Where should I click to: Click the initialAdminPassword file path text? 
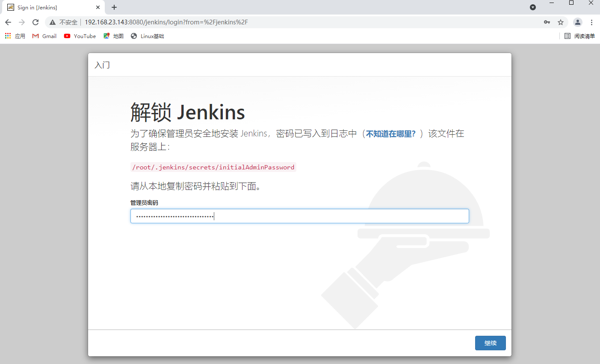(213, 167)
